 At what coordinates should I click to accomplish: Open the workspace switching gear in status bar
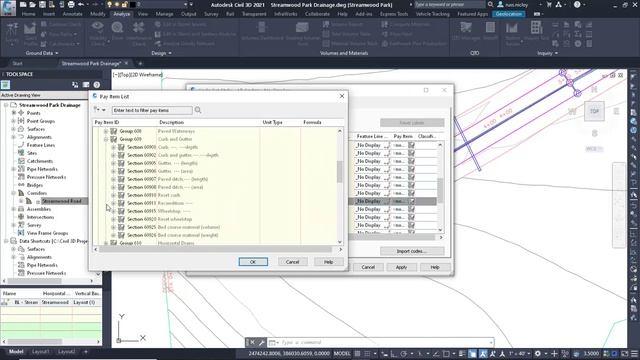[538, 353]
